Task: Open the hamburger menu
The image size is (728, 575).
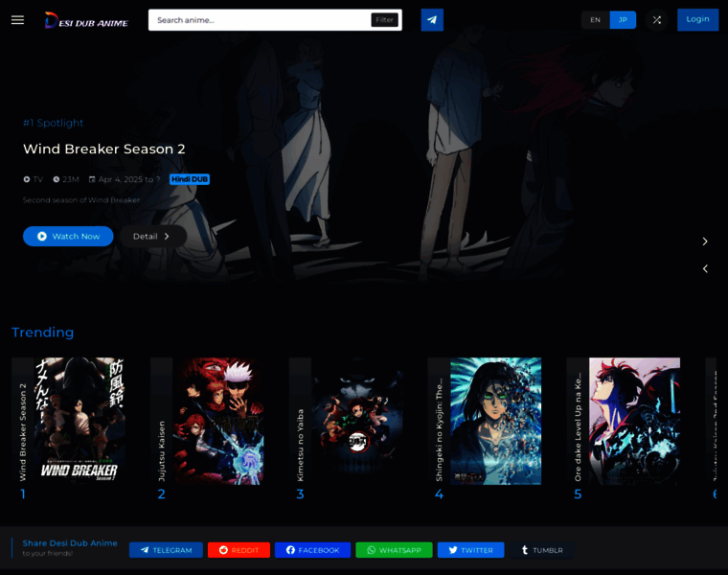Action: point(17,20)
